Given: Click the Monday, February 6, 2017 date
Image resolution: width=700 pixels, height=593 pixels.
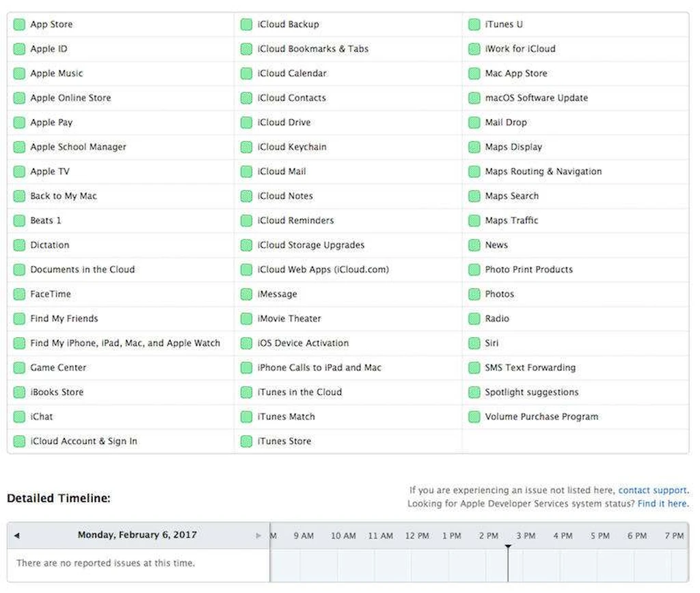Looking at the screenshot, I should coord(137,535).
